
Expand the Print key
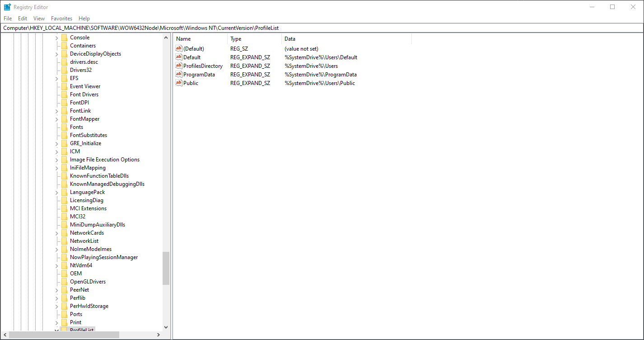tap(57, 322)
